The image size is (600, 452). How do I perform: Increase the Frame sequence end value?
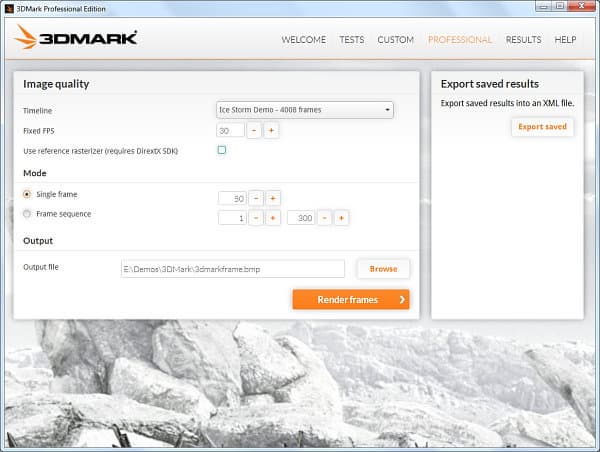click(x=341, y=218)
